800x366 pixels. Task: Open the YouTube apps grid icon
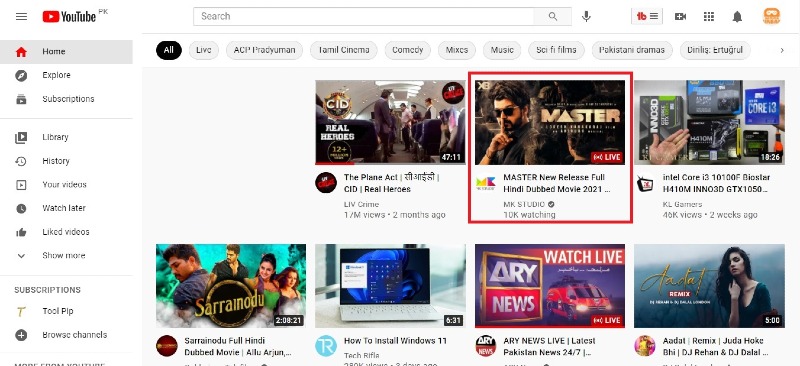tap(708, 16)
